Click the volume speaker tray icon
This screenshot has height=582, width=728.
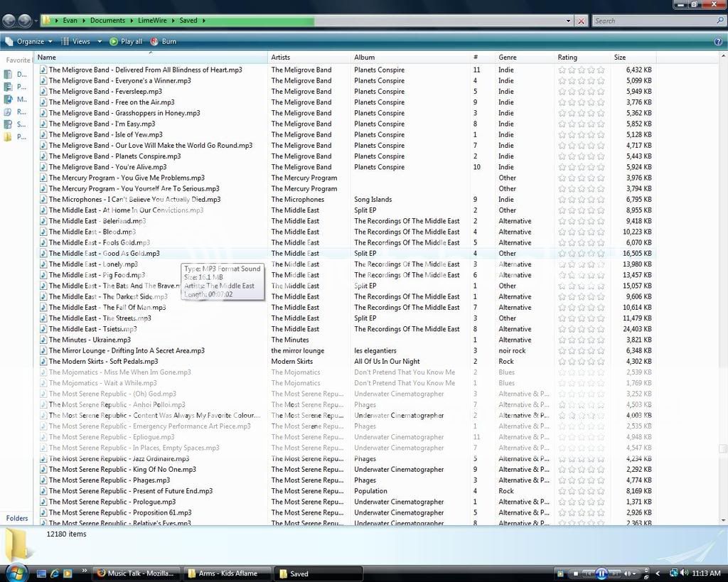(x=684, y=573)
